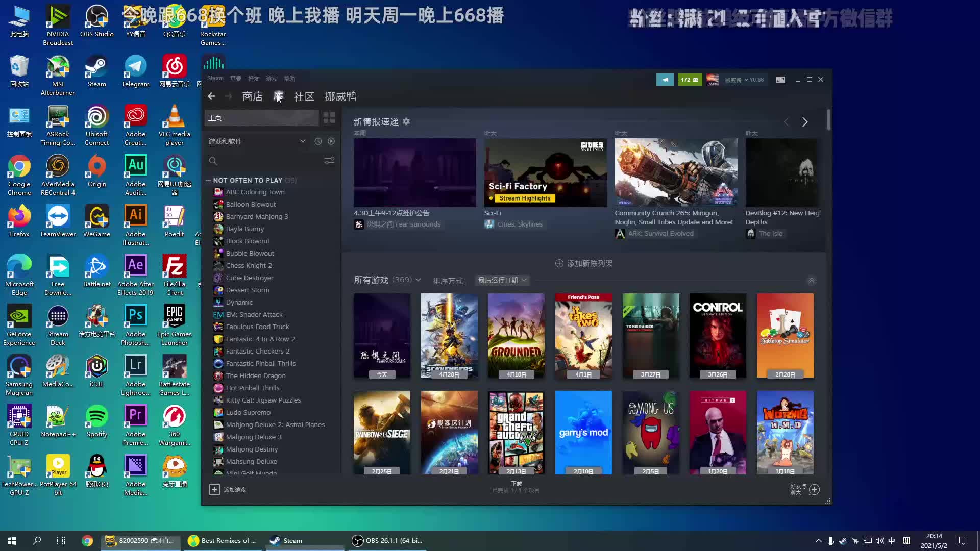Screen dimensions: 980x551
Task: Click the grid view toggle icon
Action: click(x=329, y=118)
